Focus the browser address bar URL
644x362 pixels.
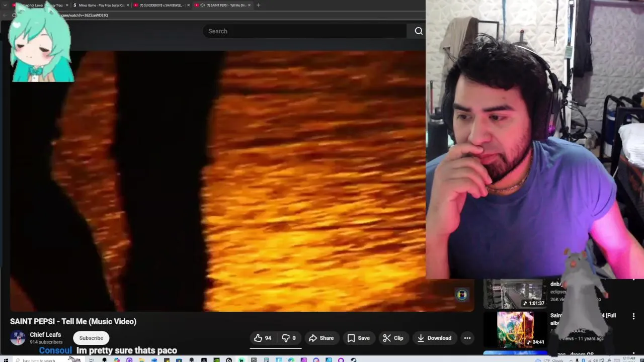click(86, 15)
